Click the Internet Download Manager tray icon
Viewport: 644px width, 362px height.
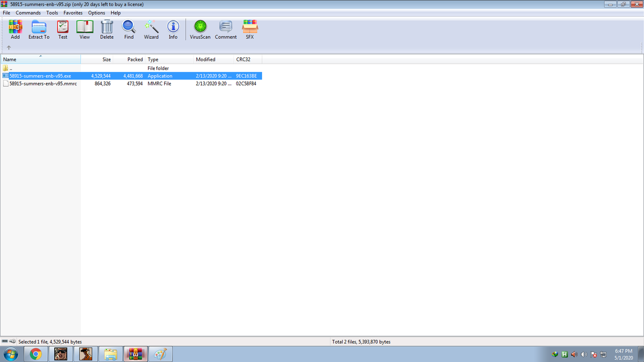pos(555,354)
